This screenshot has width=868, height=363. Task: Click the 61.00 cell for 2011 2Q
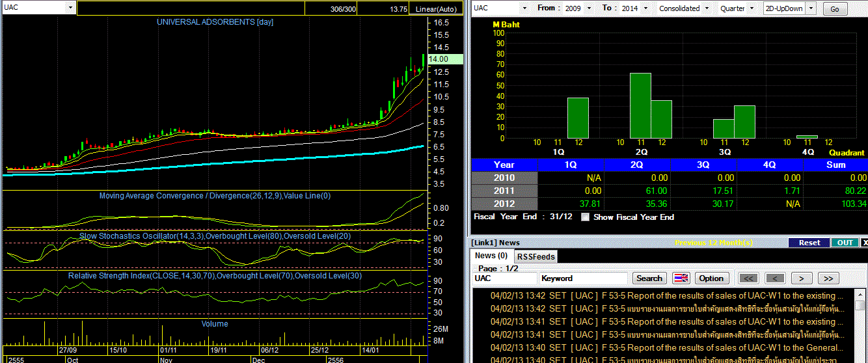tap(636, 191)
